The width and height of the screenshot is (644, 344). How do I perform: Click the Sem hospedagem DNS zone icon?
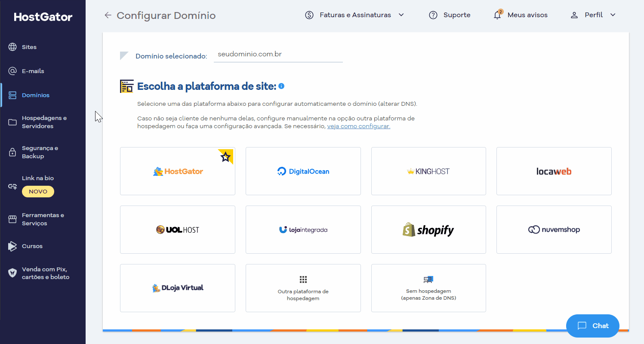click(428, 279)
